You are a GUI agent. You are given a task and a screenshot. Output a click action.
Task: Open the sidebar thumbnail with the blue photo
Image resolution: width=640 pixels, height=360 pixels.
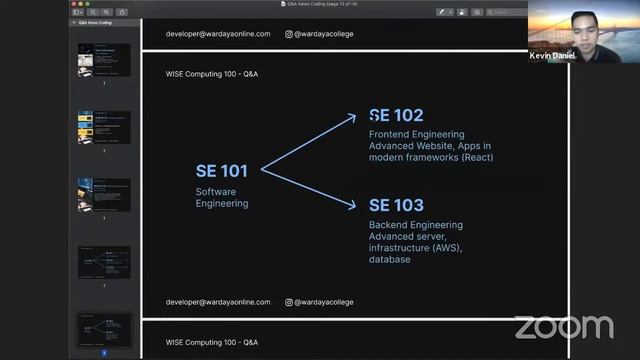pyautogui.click(x=104, y=195)
